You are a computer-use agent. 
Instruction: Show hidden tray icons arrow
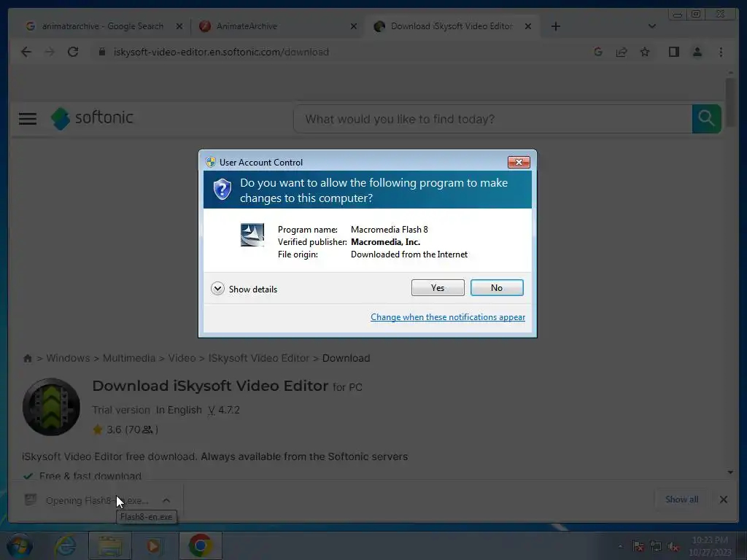(x=620, y=546)
